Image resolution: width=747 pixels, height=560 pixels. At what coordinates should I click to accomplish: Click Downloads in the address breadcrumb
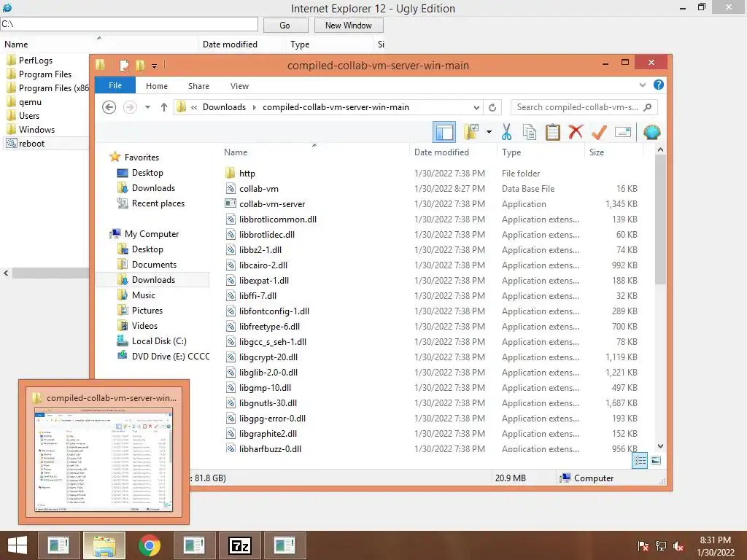[224, 107]
